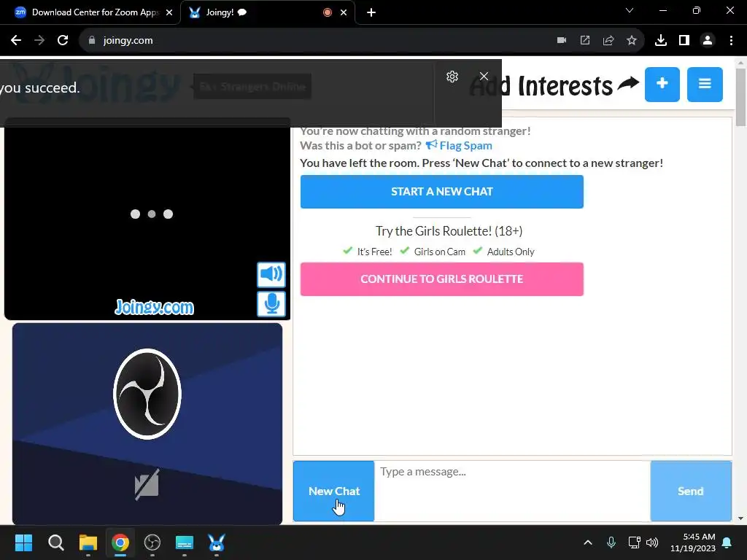Image resolution: width=747 pixels, height=560 pixels.
Task: Dismiss the dark overlay banner with X
Action: 484,76
